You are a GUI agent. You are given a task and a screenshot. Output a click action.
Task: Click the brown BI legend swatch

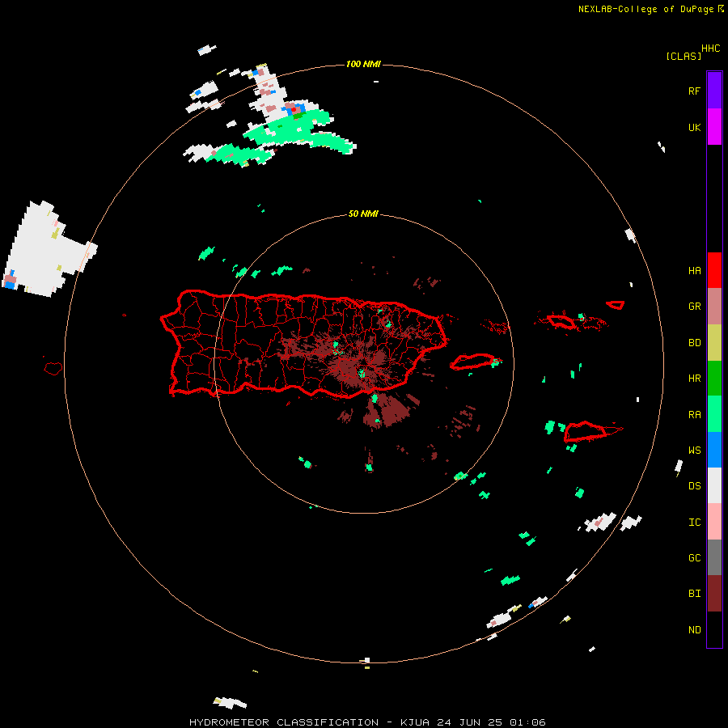tap(714, 594)
